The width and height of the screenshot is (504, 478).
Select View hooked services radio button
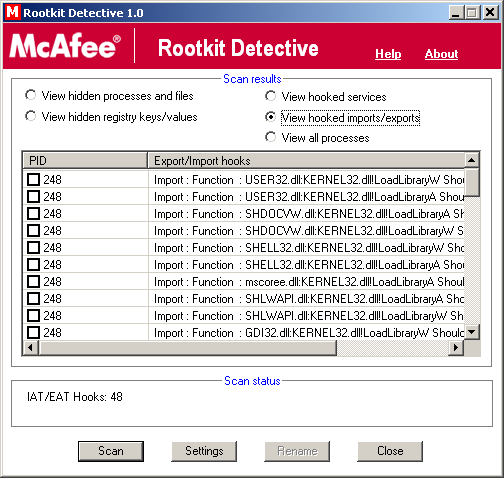pos(270,96)
